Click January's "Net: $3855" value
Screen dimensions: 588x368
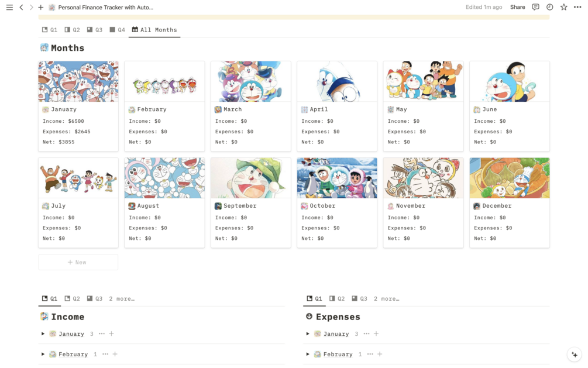[x=59, y=142]
